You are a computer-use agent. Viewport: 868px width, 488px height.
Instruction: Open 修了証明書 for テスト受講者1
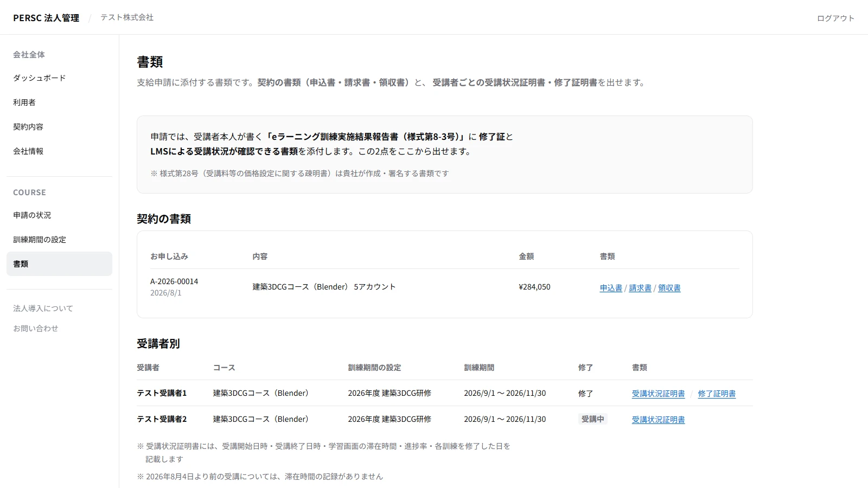coord(717,394)
